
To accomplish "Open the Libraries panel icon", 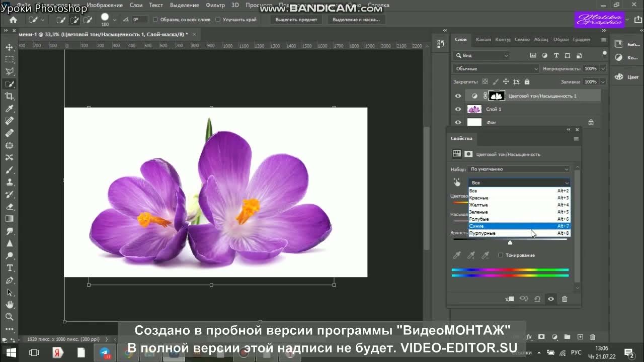I will [x=619, y=44].
